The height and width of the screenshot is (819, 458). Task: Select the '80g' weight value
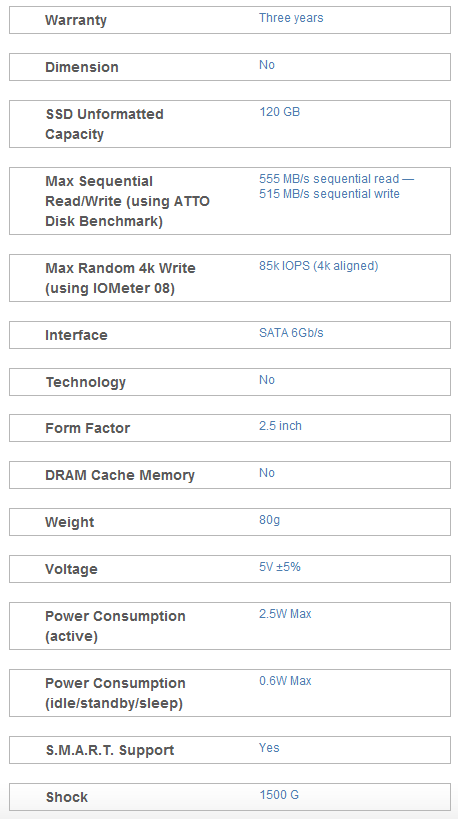(269, 520)
